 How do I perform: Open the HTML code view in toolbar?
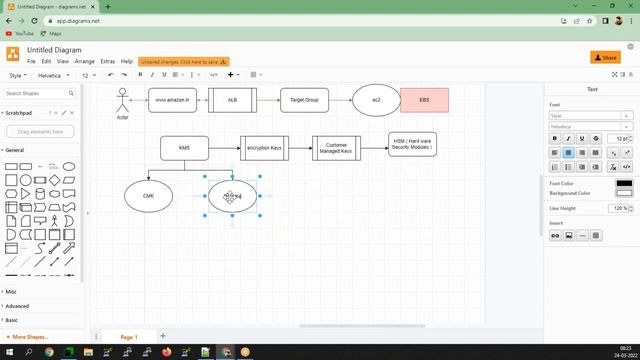(213, 75)
